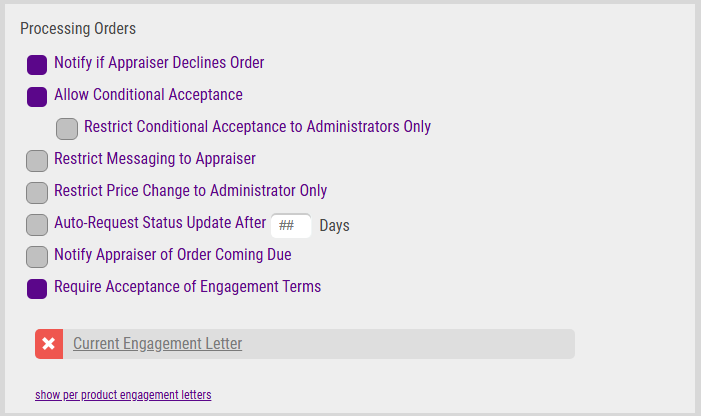This screenshot has height=416, width=701.
Task: Click the Require Acceptance of Engagement Terms label
Action: pyautogui.click(x=187, y=286)
